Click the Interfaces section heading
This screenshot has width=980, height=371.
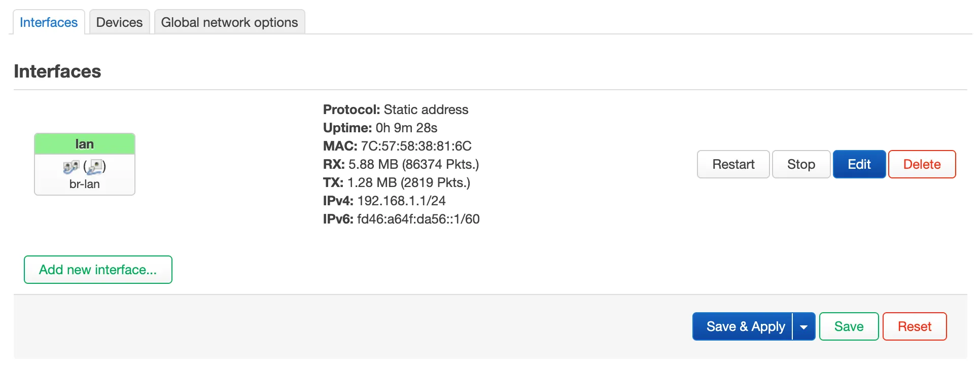(x=57, y=71)
